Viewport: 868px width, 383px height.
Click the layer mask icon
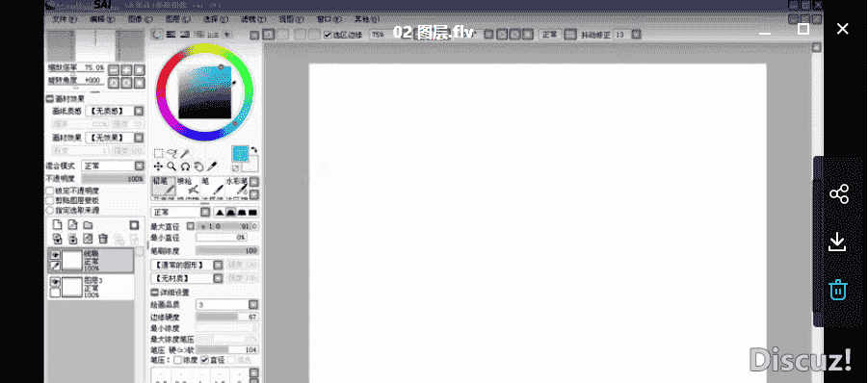[x=134, y=225]
